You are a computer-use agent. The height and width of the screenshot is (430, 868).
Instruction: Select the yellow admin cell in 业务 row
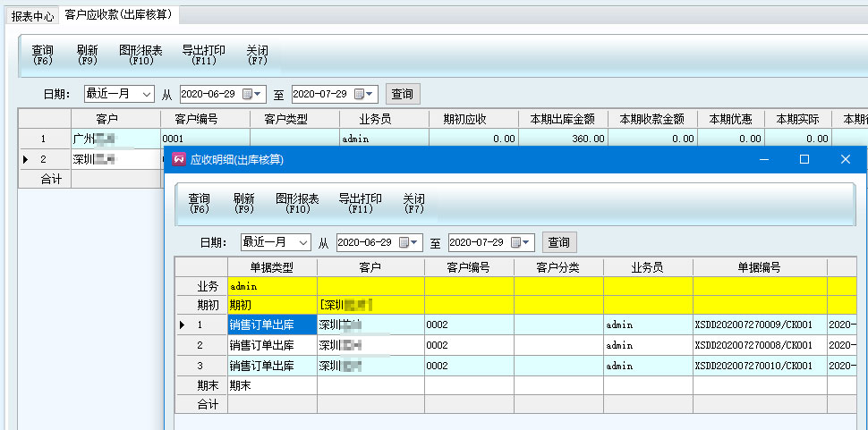[272, 286]
